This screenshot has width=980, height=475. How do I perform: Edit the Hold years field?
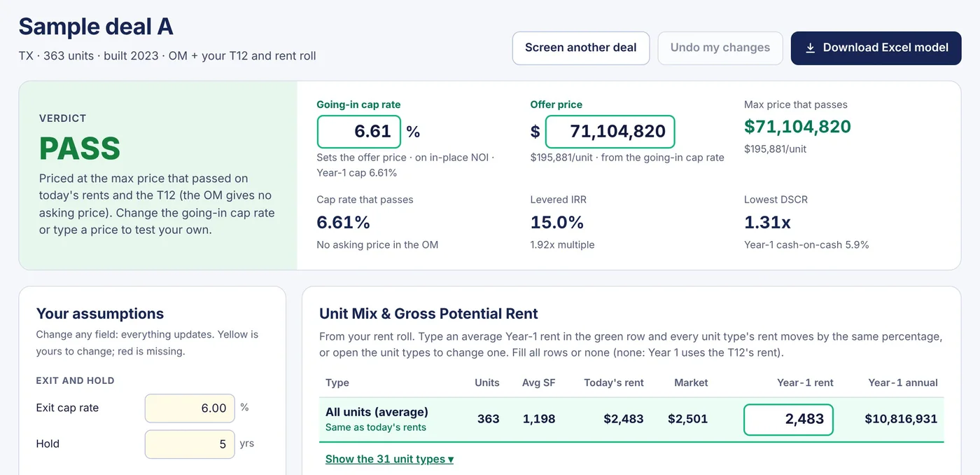click(190, 444)
